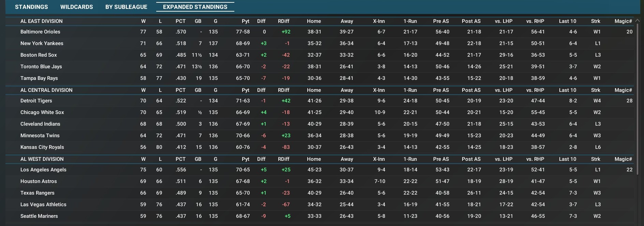Open the Wildcards tab
The height and width of the screenshot is (226, 644).
pyautogui.click(x=76, y=7)
